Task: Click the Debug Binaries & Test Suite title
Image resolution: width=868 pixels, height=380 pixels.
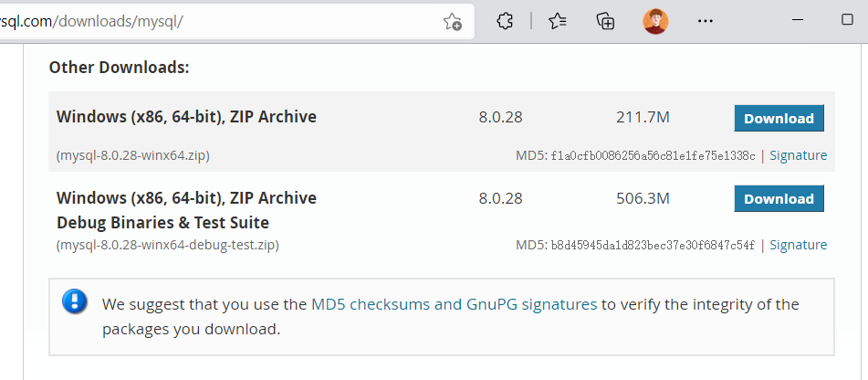Action: [x=162, y=223]
